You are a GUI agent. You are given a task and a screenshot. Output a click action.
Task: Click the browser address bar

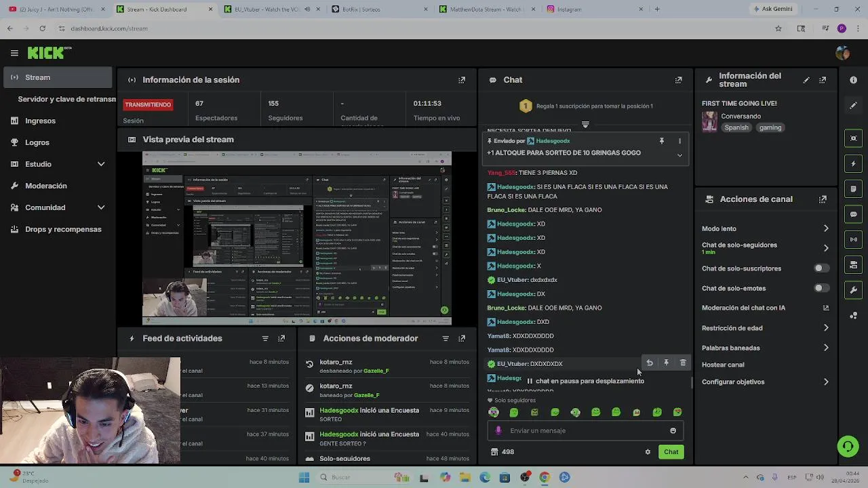pos(414,28)
